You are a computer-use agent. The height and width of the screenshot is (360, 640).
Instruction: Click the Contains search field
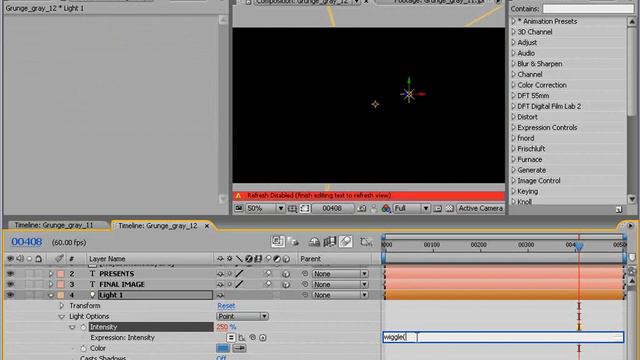588,9
